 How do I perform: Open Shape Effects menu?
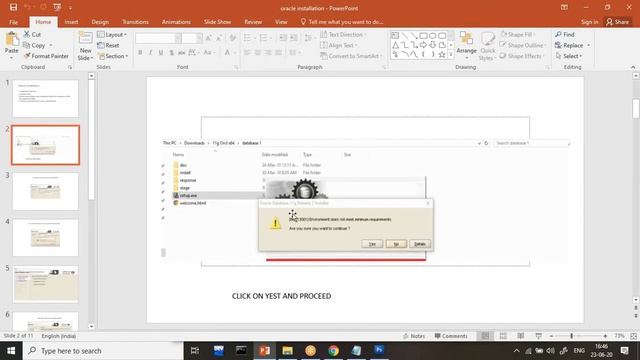(522, 56)
